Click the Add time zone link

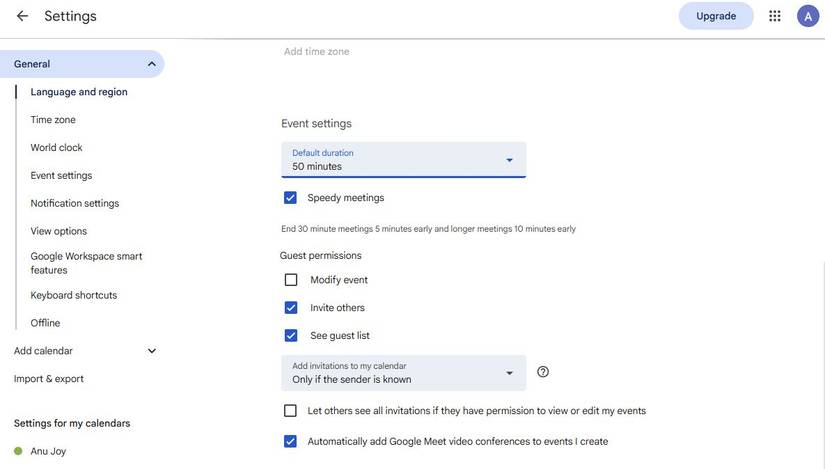coord(316,52)
